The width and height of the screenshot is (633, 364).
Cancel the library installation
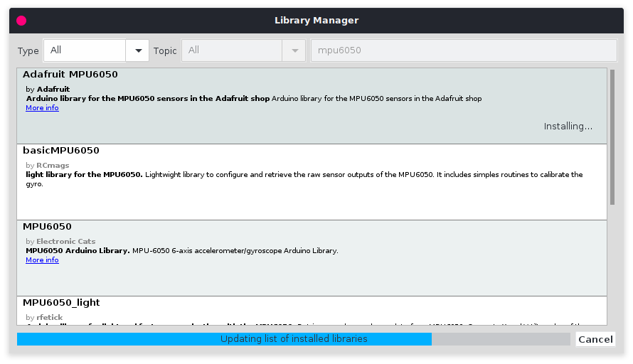click(x=595, y=339)
